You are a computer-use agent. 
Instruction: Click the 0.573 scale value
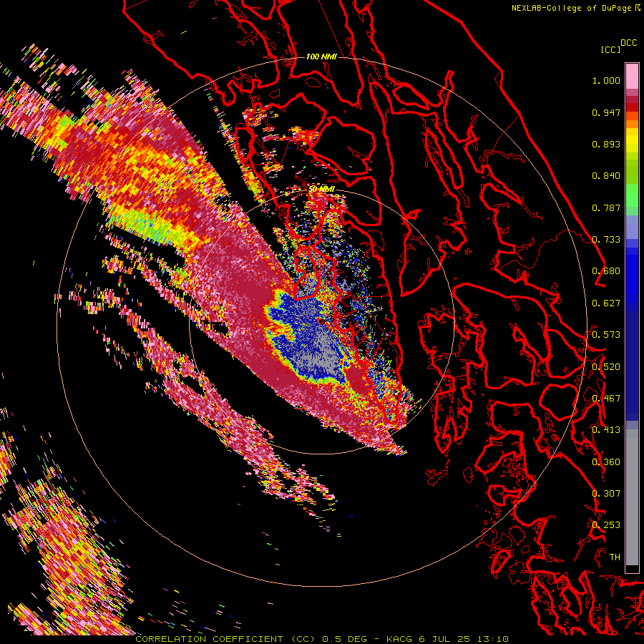[606, 335]
